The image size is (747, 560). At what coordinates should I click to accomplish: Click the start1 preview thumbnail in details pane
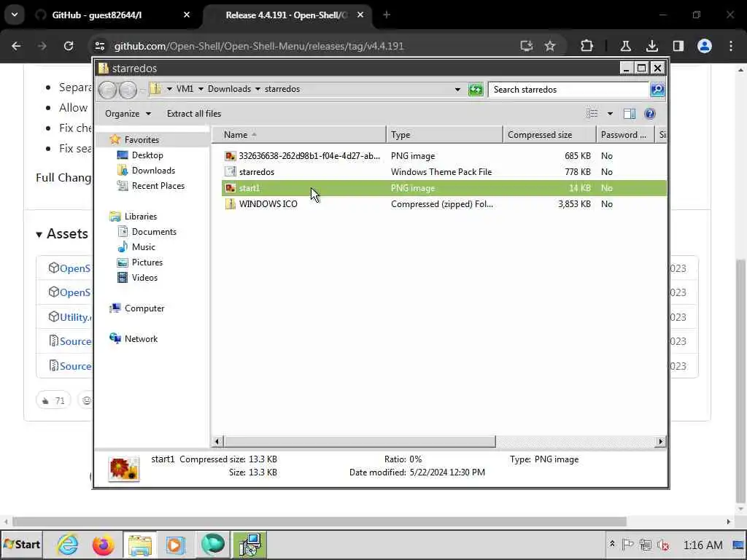(x=124, y=469)
